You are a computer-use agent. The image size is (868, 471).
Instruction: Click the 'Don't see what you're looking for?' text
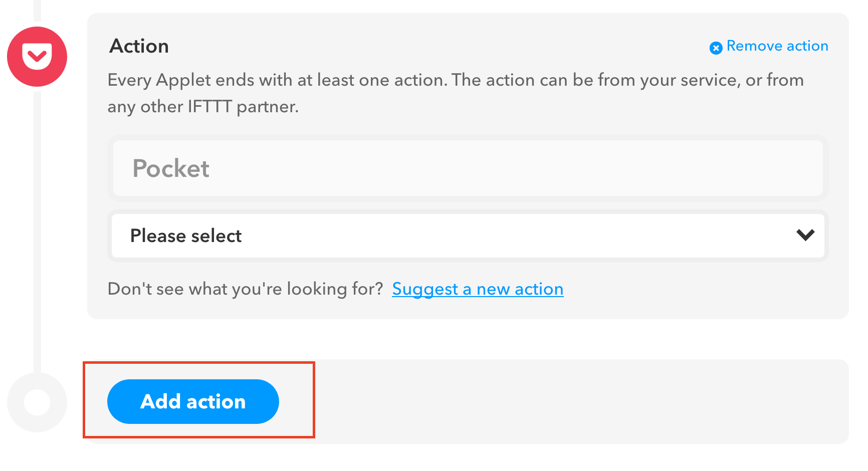[x=245, y=289]
